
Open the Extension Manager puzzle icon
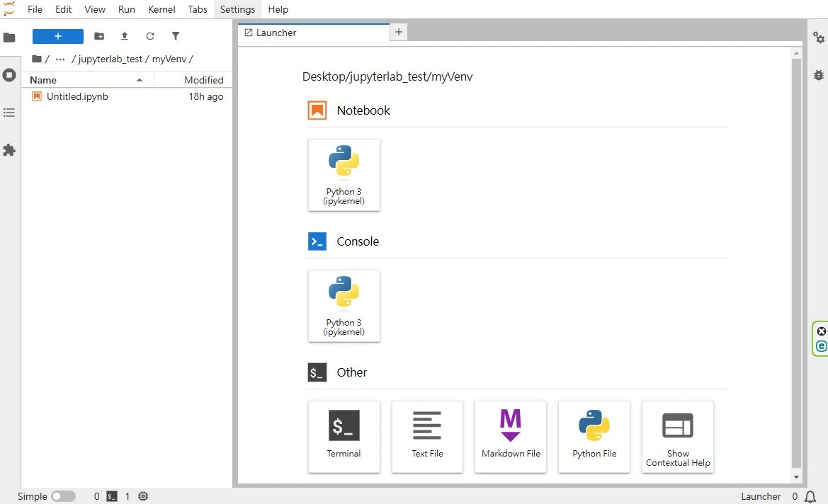pyautogui.click(x=9, y=150)
